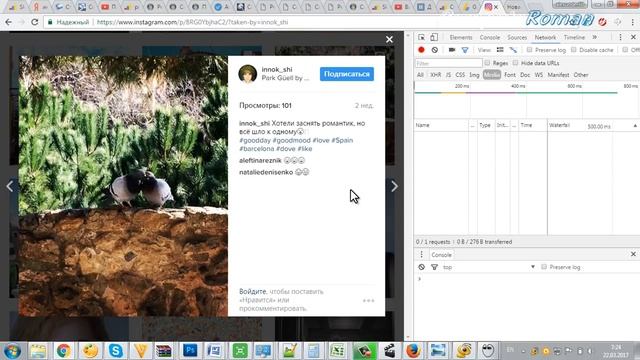Open commenter nataliedenisenko profile
Image resolution: width=640 pixels, height=360 pixels.
tap(266, 172)
